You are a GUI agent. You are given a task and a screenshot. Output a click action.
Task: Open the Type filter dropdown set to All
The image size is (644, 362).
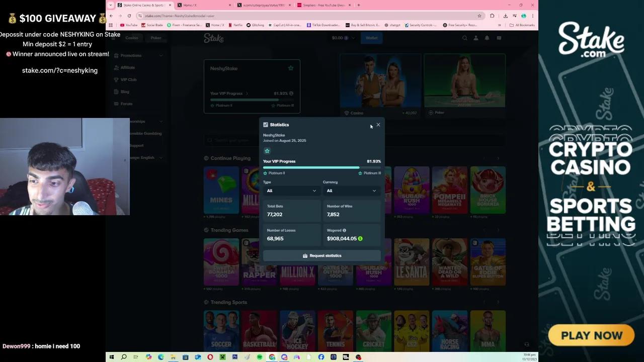[292, 191]
